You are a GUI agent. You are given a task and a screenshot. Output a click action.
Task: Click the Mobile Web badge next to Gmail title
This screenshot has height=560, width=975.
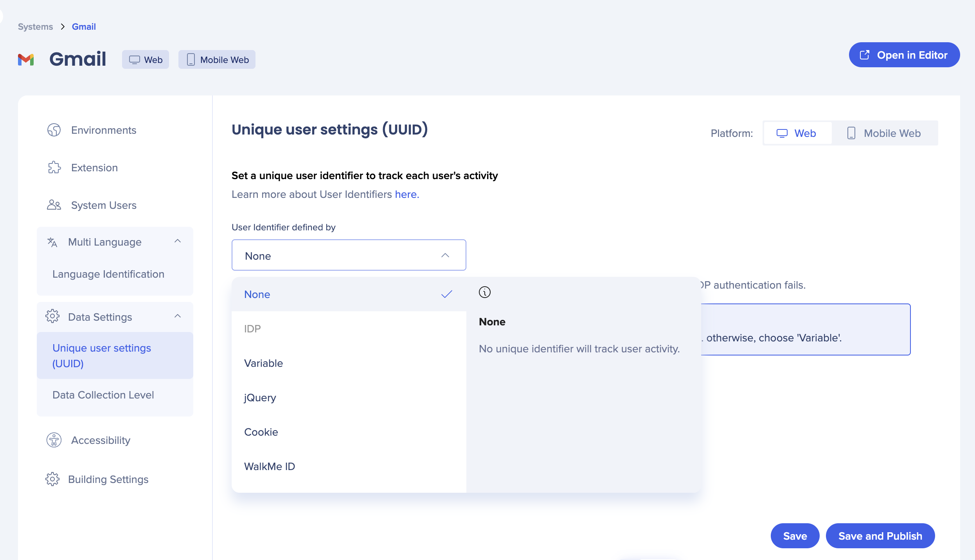pyautogui.click(x=217, y=59)
